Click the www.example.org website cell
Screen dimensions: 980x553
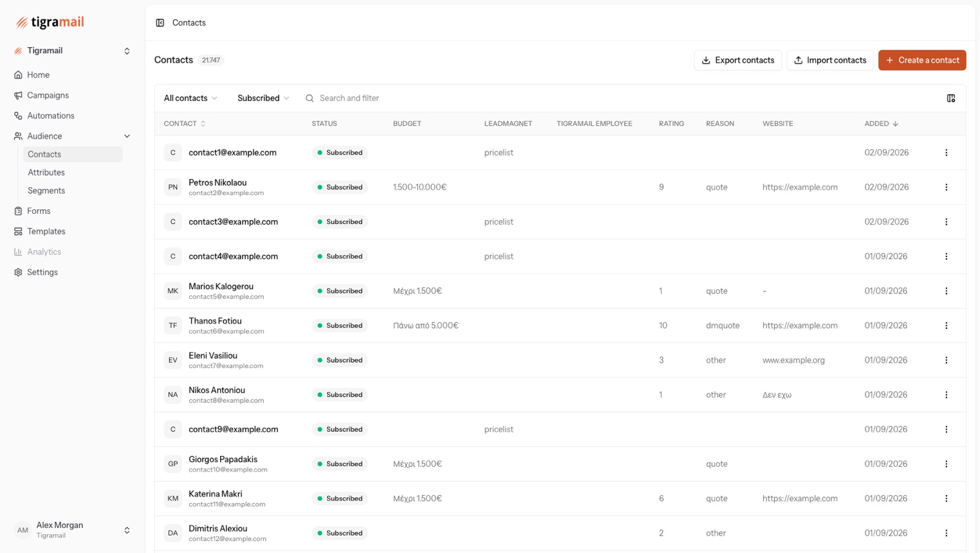click(794, 361)
